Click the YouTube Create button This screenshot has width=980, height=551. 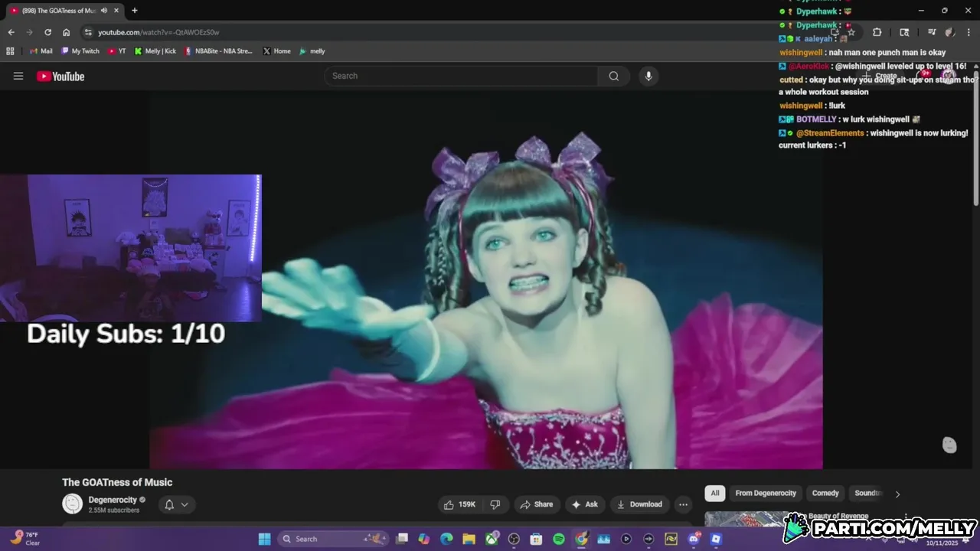click(880, 76)
